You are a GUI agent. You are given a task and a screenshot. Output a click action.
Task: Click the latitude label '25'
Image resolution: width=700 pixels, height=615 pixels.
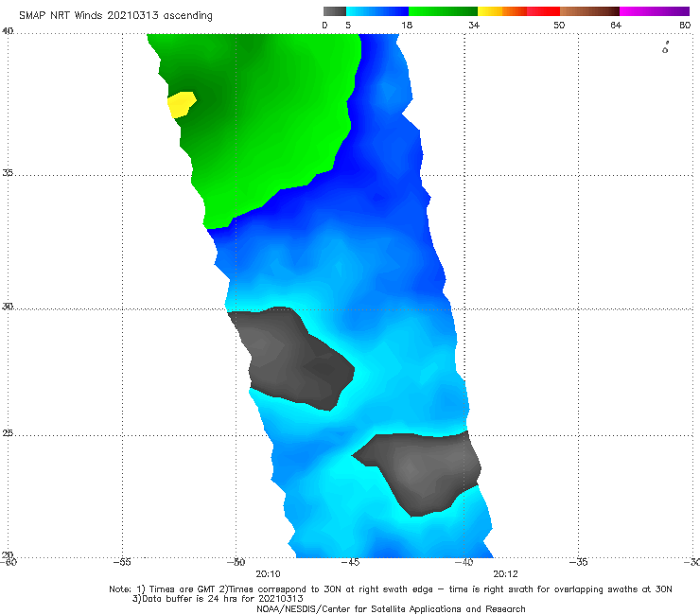(8, 433)
